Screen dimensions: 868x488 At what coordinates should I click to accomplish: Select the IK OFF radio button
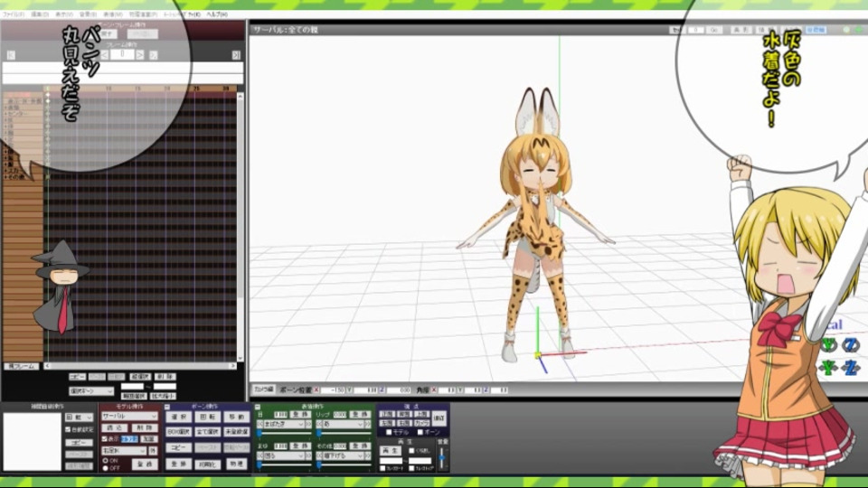tap(105, 468)
